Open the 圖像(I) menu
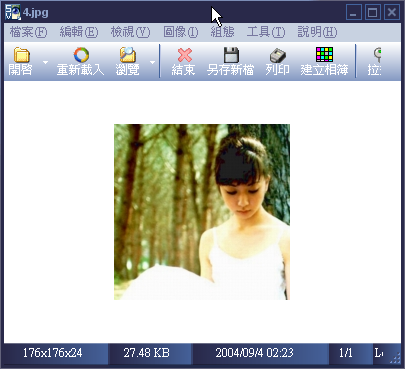This screenshot has width=405, height=369. (x=181, y=32)
